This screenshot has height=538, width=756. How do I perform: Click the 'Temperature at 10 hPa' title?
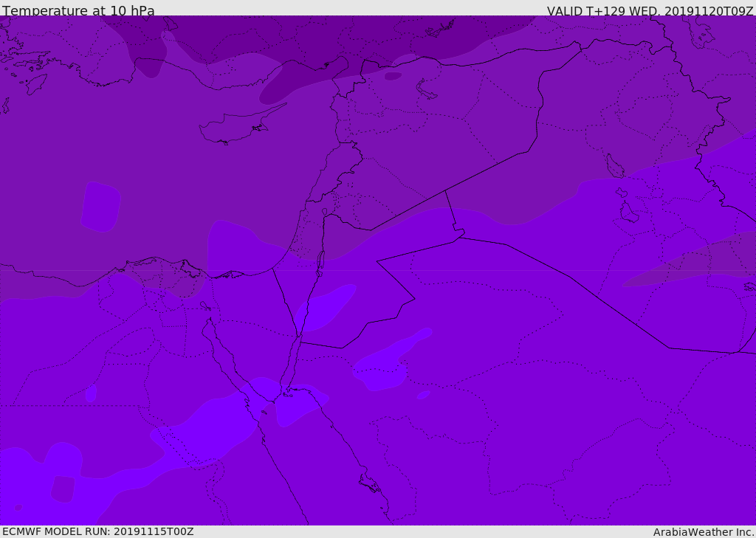coord(78,10)
